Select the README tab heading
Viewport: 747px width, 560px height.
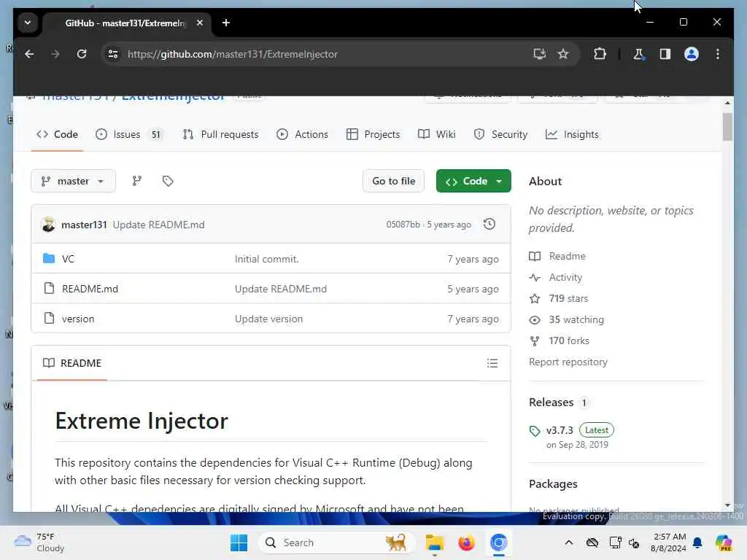72,363
